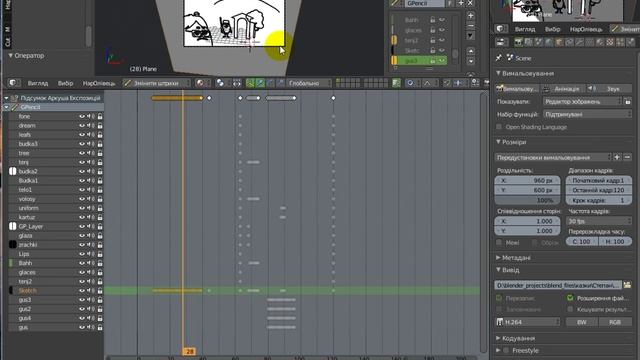Screen dimensions: 640x360
Task: Open the Scene properties tab
Action: pyautogui.click(x=539, y=42)
